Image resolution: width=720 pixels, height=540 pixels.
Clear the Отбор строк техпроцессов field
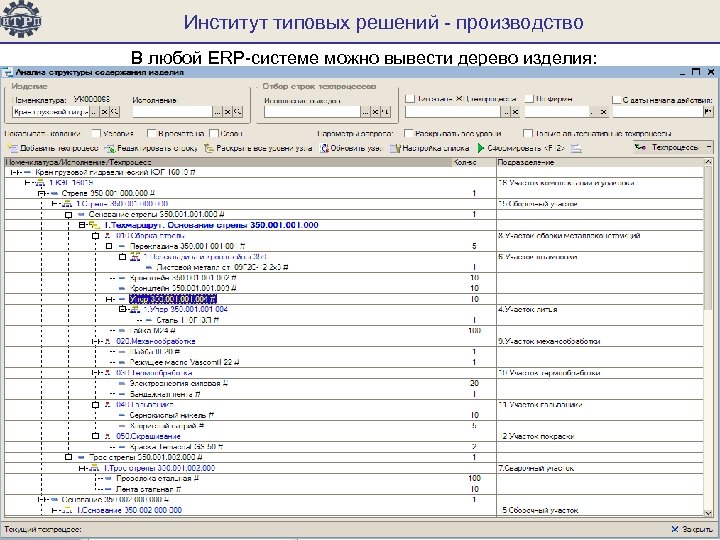tap(376, 112)
